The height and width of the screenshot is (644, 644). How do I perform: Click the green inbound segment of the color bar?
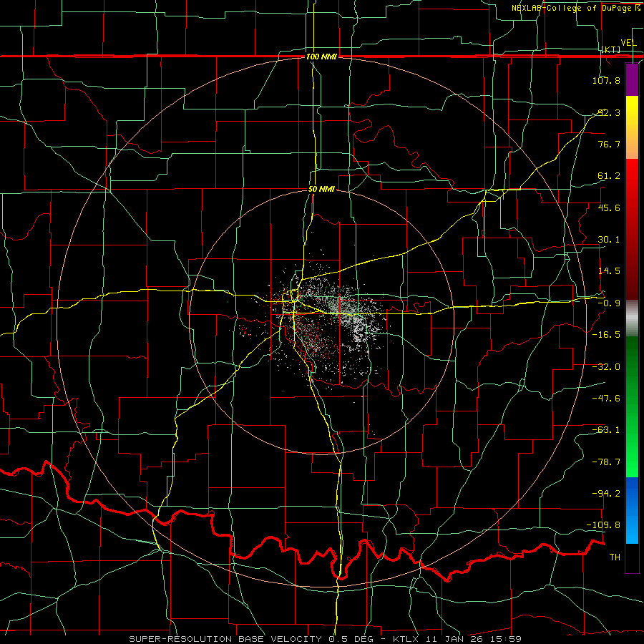pyautogui.click(x=632, y=406)
